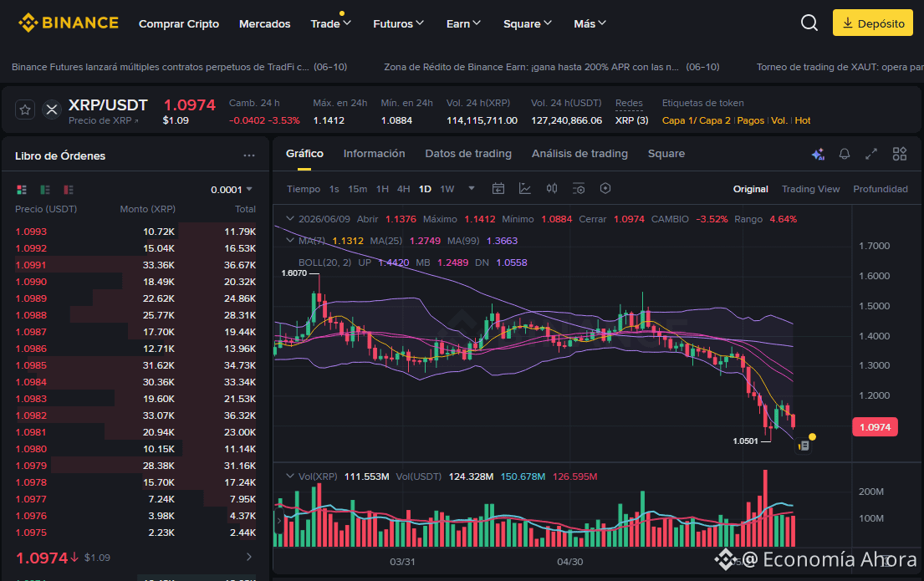Open chart layout grid icon

pyautogui.click(x=899, y=154)
